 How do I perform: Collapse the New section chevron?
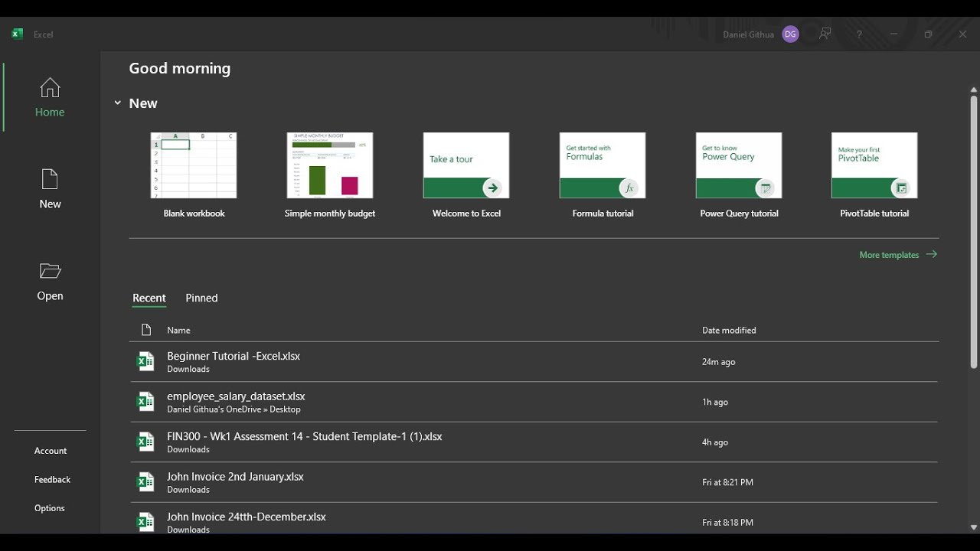(x=117, y=103)
